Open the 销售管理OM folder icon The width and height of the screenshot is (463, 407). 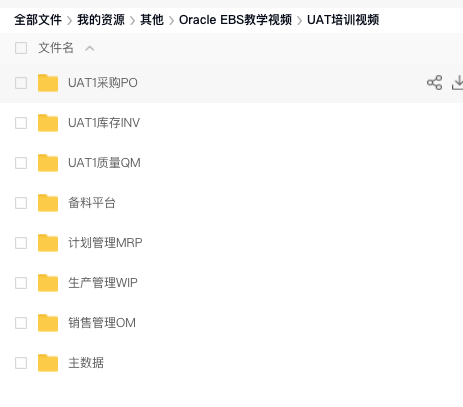pos(48,323)
